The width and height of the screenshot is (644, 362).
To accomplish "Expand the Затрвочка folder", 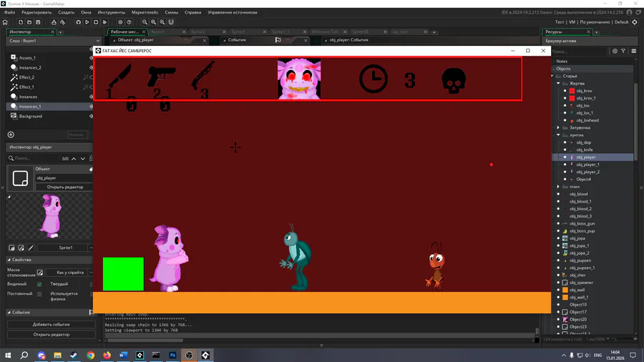I will click(x=559, y=127).
